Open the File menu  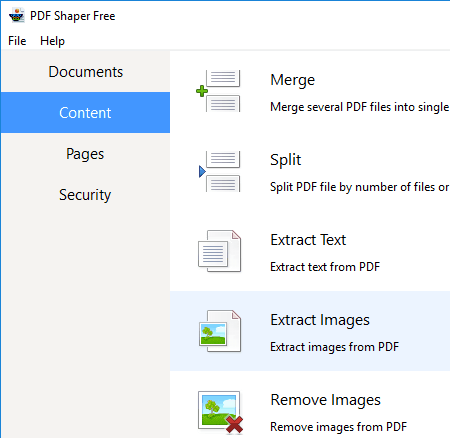click(17, 41)
